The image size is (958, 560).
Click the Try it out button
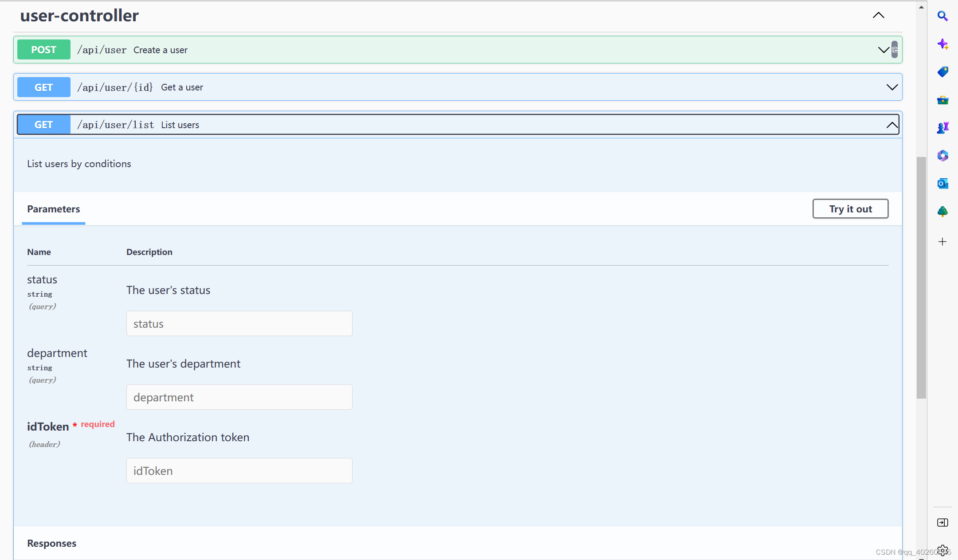tap(850, 209)
